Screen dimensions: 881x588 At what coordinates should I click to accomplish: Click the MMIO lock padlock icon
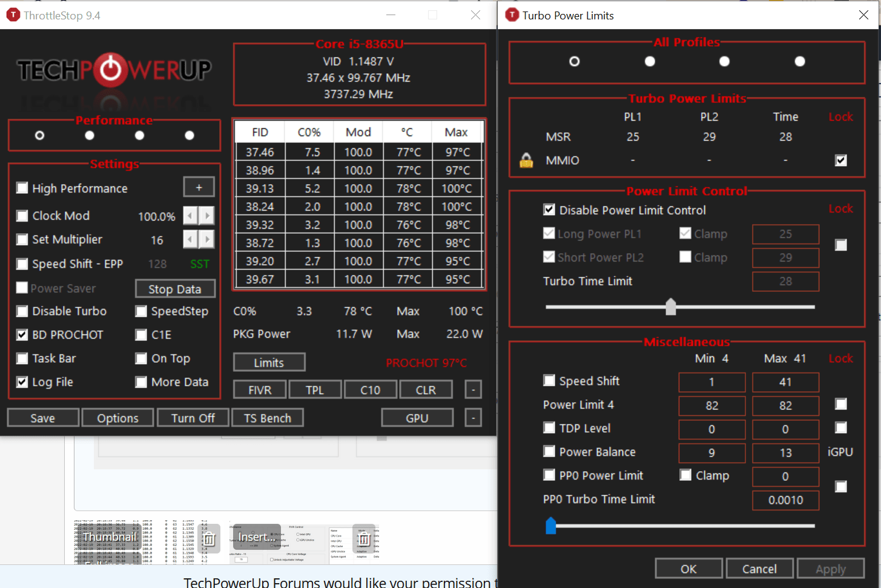(x=526, y=160)
